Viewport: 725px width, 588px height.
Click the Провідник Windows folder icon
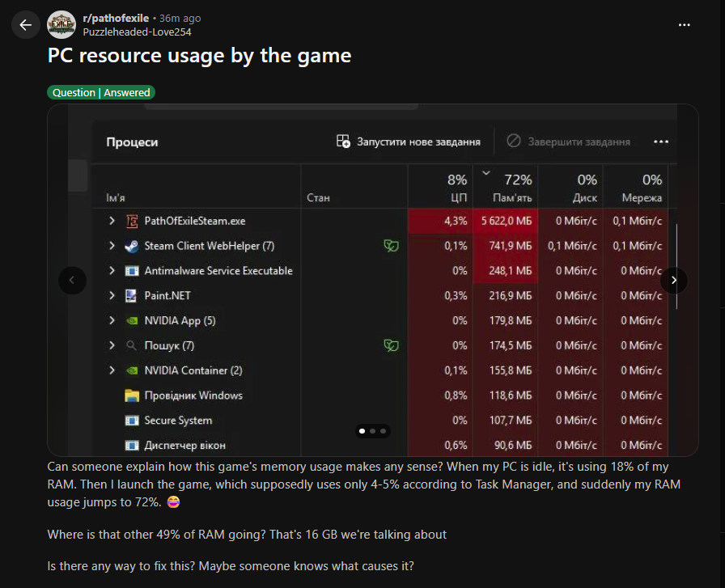click(132, 396)
